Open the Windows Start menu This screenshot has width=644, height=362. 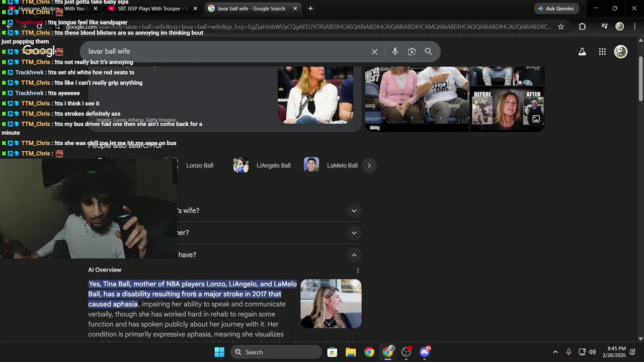[219, 352]
